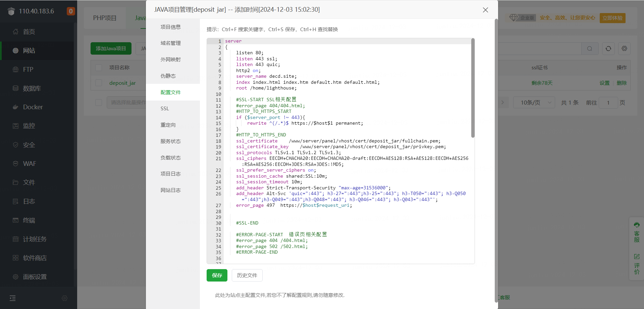The height and width of the screenshot is (309, 644).
Task: Click the 剩余78天 SSL certificate link
Action: point(542,83)
